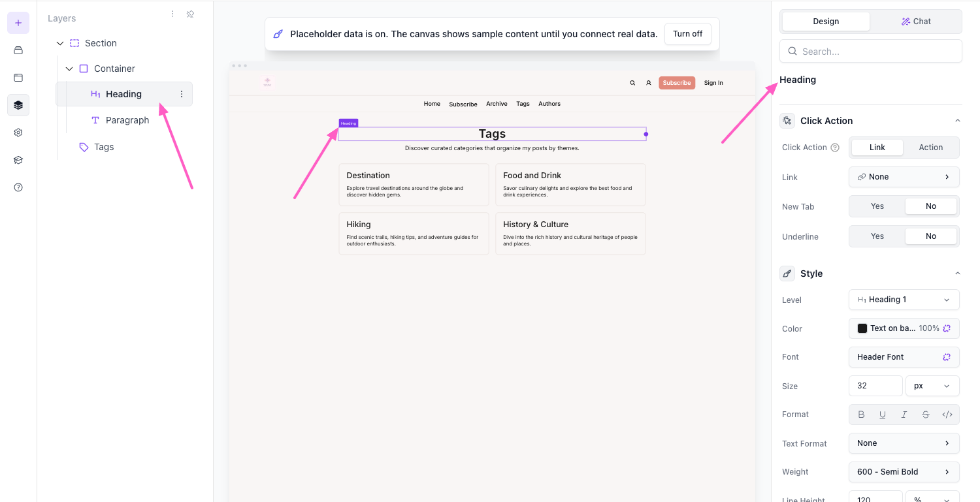Open the settings gear icon in sidebar

tap(18, 133)
